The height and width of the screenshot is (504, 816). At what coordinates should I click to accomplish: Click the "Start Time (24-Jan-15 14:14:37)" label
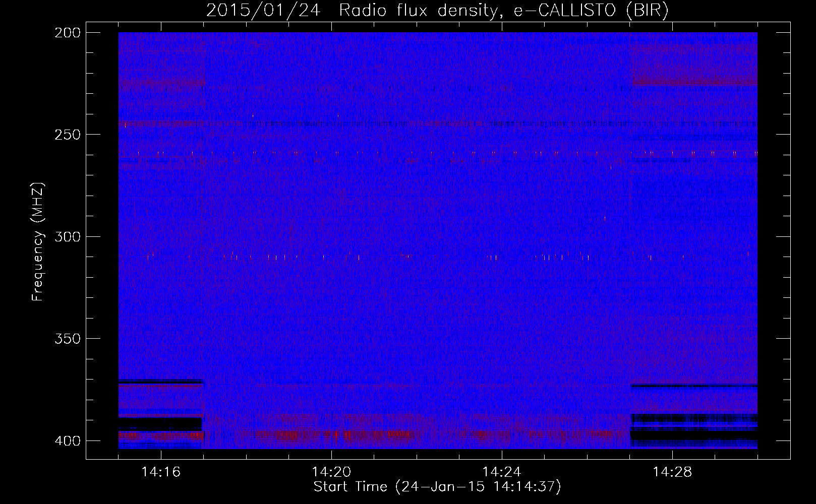click(x=437, y=487)
